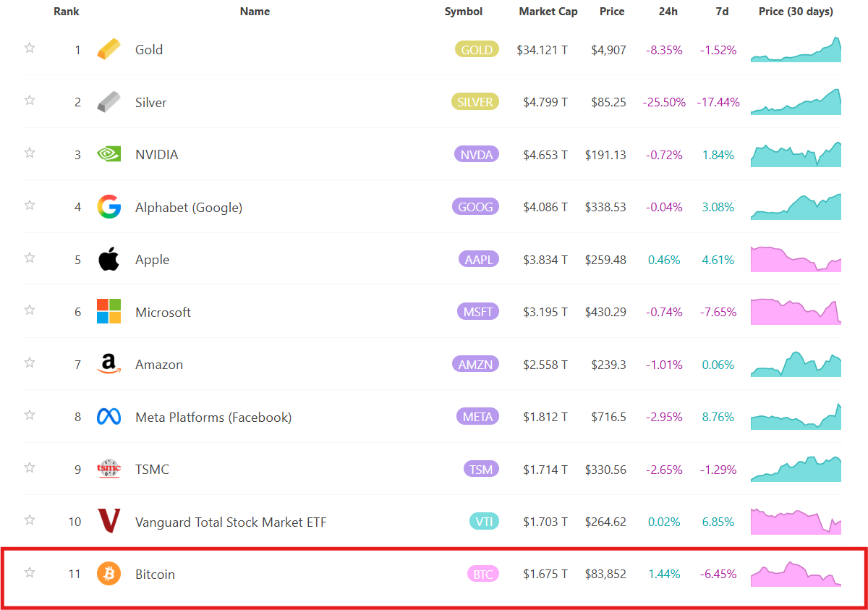Star Vanguard Total Stock Market ETF favorite

click(x=30, y=520)
